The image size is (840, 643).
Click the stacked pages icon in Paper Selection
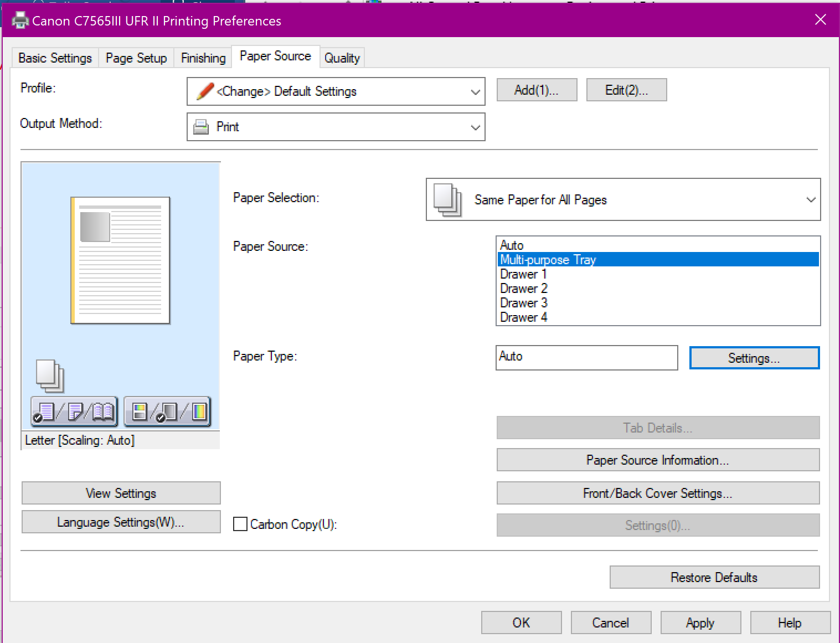pos(448,200)
